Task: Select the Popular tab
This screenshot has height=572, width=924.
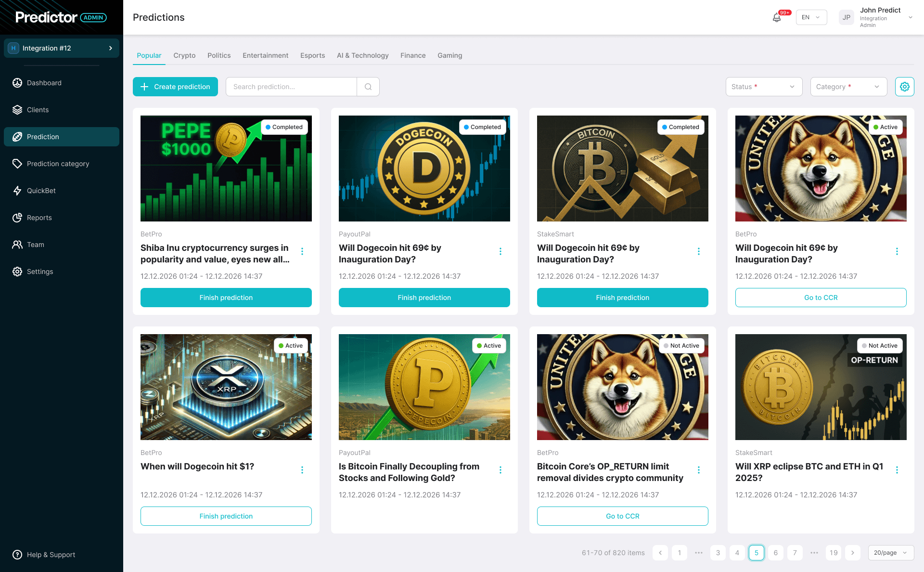Action: coord(149,55)
